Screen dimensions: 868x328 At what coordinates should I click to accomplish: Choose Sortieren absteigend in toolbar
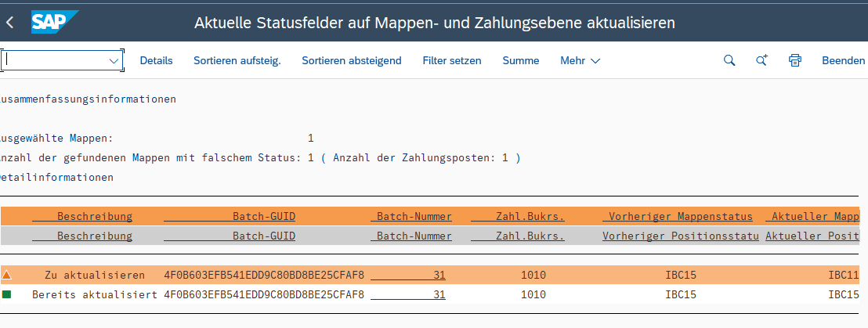click(x=351, y=60)
